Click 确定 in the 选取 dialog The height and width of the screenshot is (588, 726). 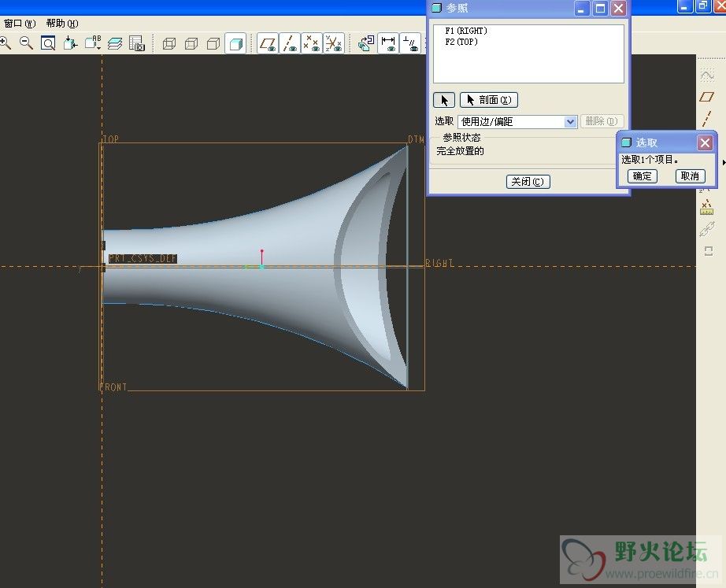point(643,176)
